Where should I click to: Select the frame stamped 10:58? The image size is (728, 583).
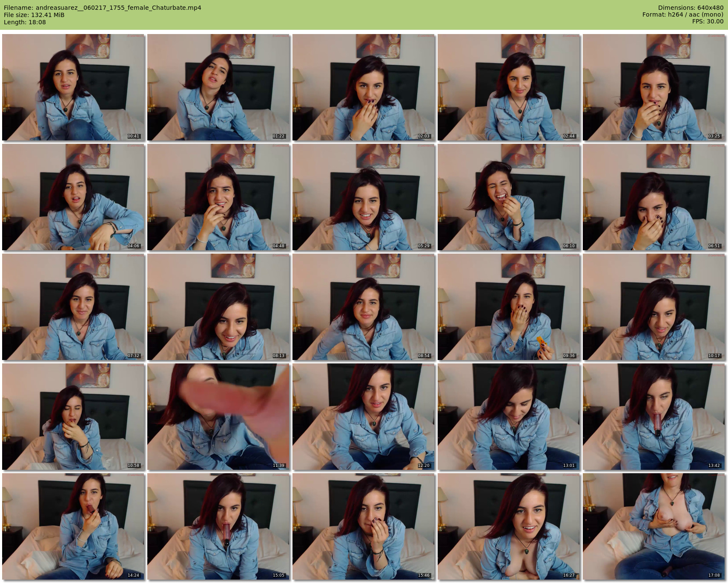(x=73, y=417)
